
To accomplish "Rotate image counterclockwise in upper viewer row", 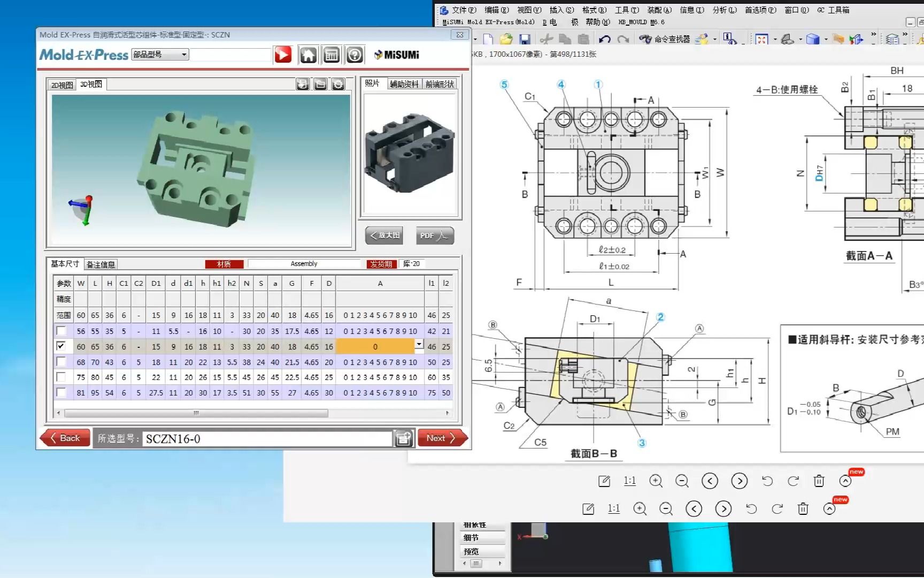I will (x=767, y=481).
